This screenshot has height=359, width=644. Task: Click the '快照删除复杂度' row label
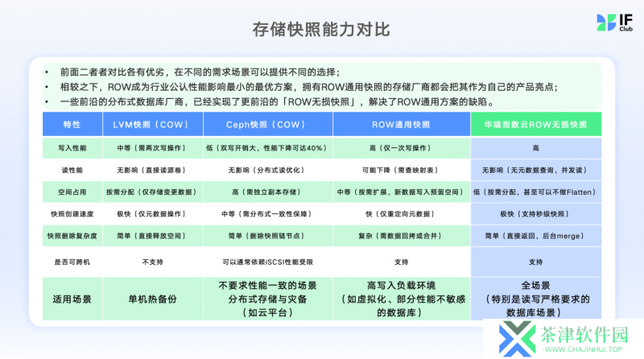pos(72,236)
